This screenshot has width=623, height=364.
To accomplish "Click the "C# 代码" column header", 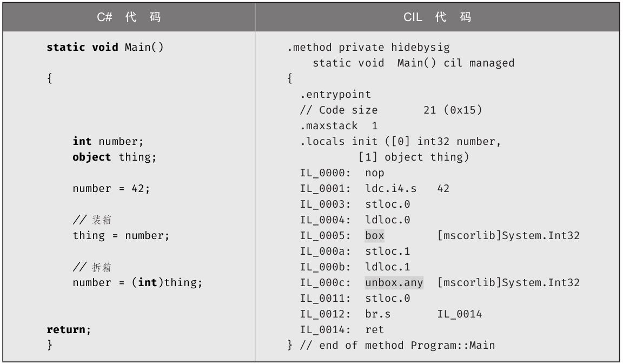I will pyautogui.click(x=129, y=17).
